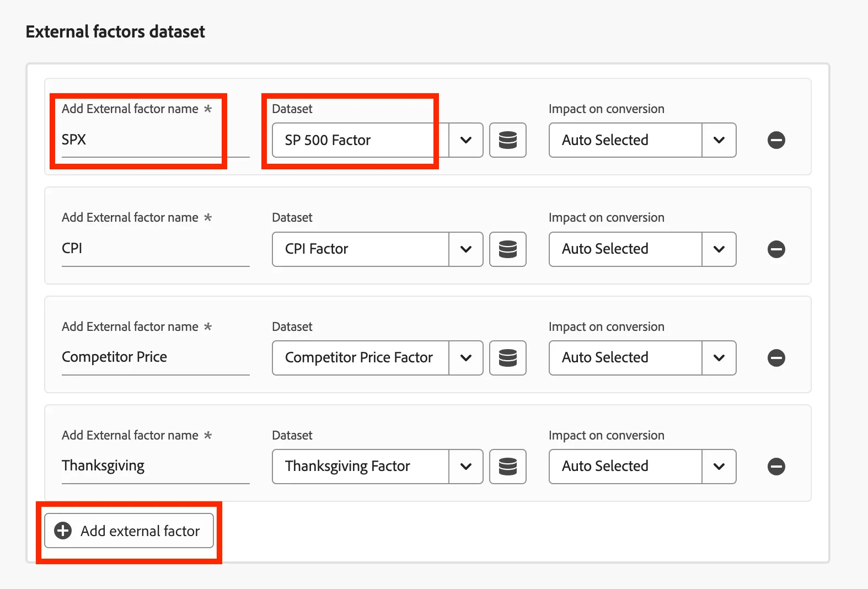The image size is (868, 589).
Task: Edit the SPX external factor name field
Action: (156, 140)
